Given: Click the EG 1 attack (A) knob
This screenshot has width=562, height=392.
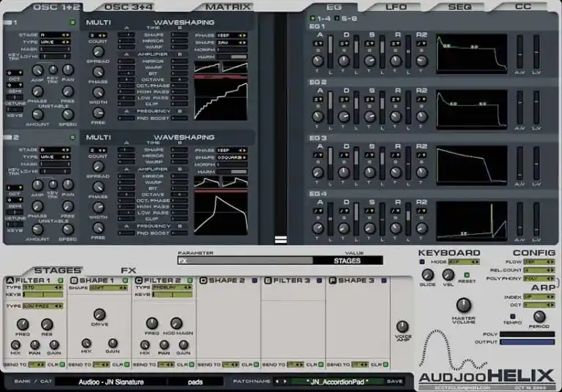Looking at the screenshot, I should coord(318,61).
